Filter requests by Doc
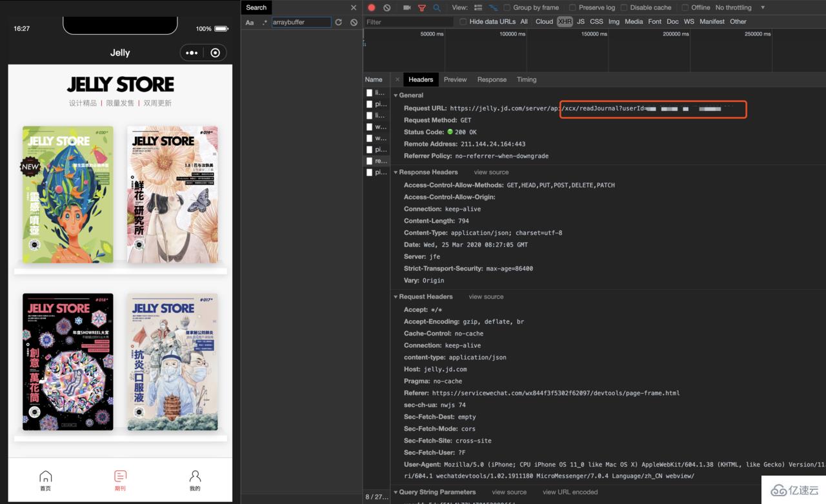This screenshot has height=504, width=826. (x=672, y=22)
